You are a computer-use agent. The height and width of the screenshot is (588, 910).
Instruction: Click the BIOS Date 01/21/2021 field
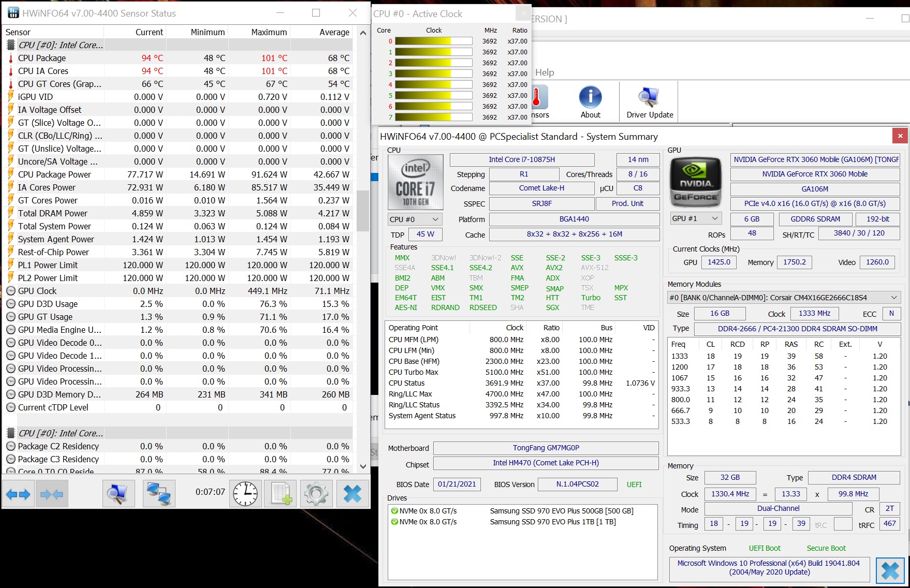[457, 484]
